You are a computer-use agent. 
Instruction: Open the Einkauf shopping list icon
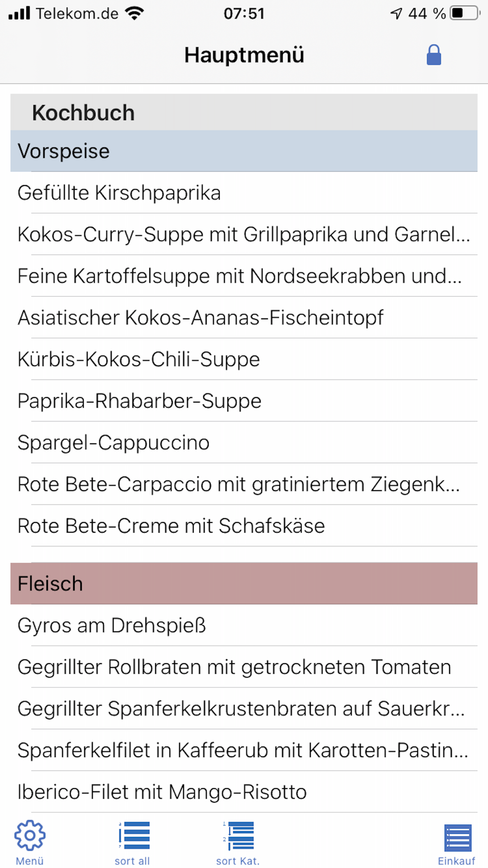[x=457, y=837]
